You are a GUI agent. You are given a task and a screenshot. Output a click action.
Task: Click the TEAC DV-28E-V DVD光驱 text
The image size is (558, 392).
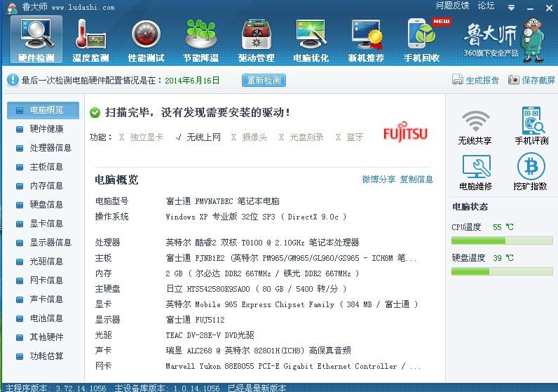tap(210, 335)
